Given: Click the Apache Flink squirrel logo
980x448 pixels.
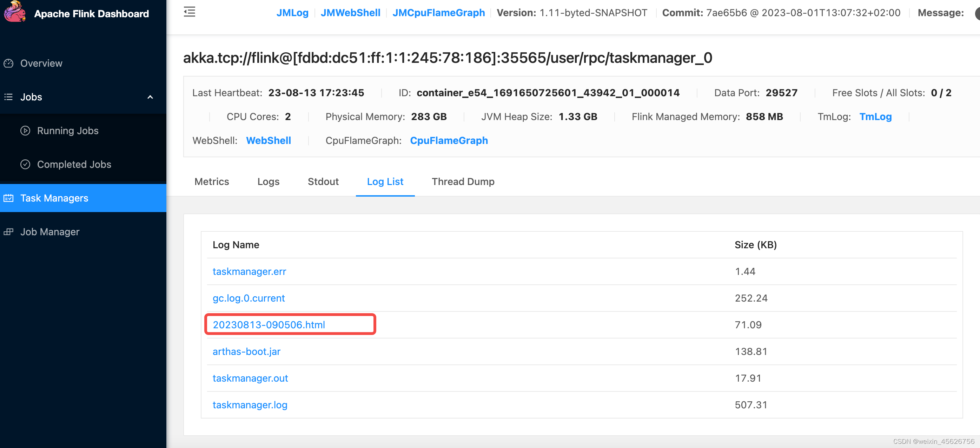Looking at the screenshot, I should tap(15, 12).
